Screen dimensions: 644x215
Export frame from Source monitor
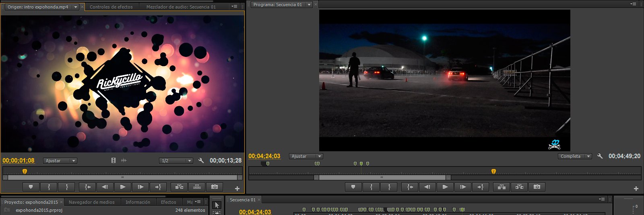215,187
